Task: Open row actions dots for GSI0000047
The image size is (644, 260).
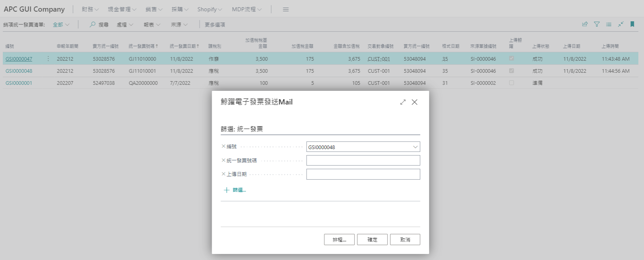Action: click(x=48, y=59)
